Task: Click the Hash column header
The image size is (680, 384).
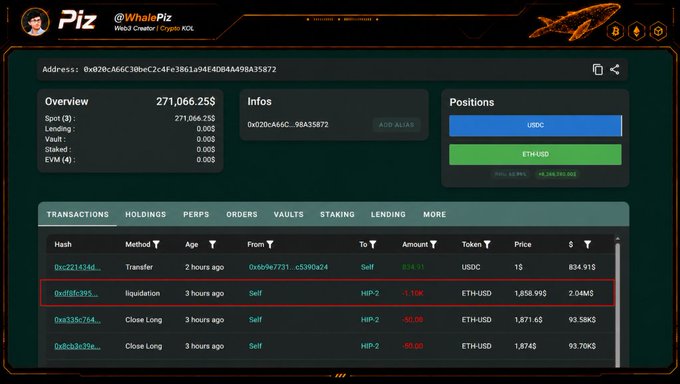Action: [x=63, y=245]
